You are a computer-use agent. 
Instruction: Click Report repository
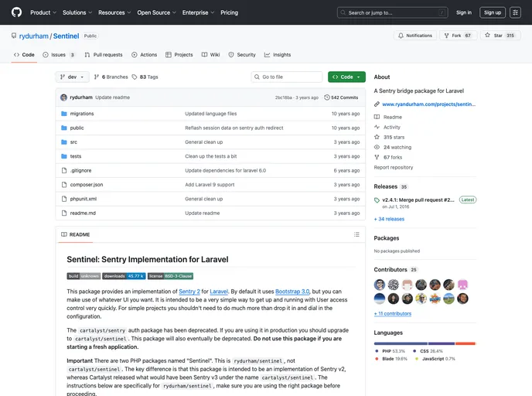pos(394,167)
